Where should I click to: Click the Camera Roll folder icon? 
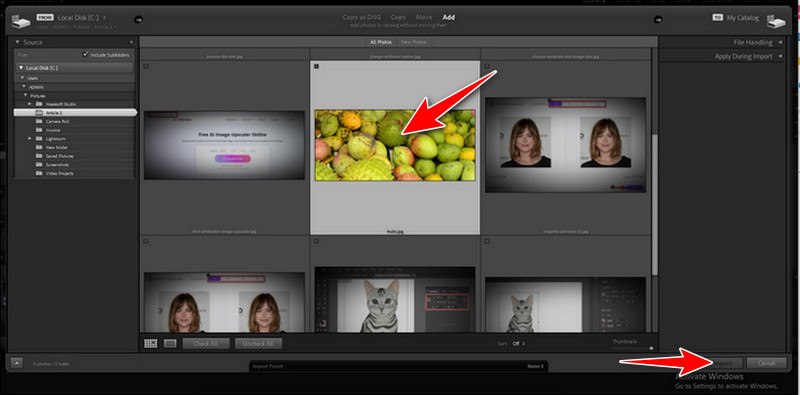pos(39,121)
